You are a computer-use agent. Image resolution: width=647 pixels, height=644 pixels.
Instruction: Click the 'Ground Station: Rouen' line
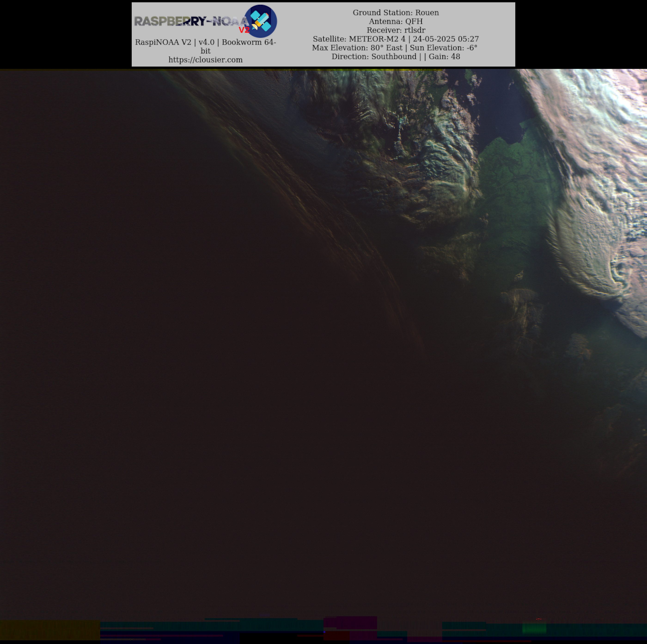pyautogui.click(x=396, y=13)
